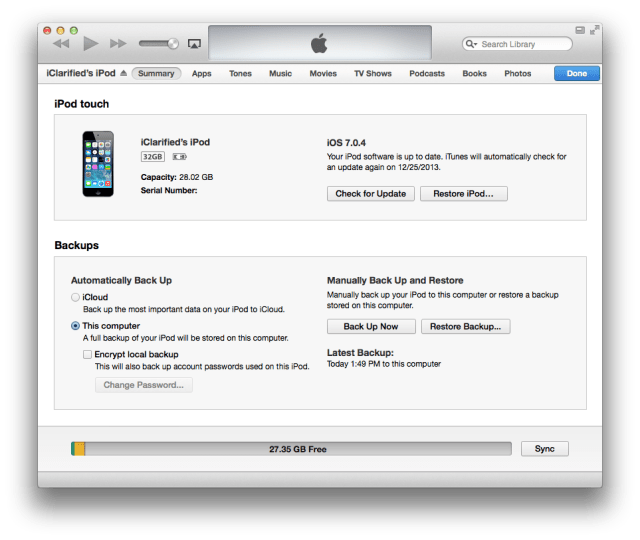Viewport: 640px width, 540px height.
Task: Switch to the Music tab
Action: [280, 73]
